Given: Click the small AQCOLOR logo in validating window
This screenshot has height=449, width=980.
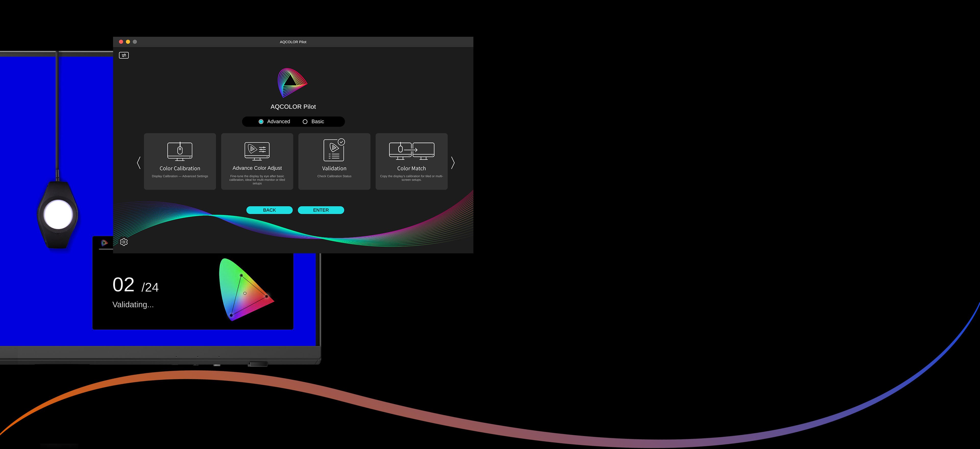Looking at the screenshot, I should [104, 243].
